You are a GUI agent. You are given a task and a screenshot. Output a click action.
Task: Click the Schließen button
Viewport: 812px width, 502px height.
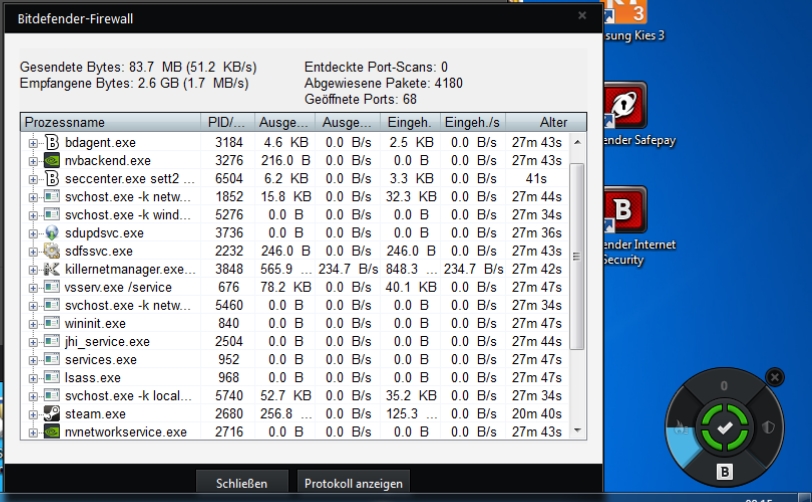point(242,483)
